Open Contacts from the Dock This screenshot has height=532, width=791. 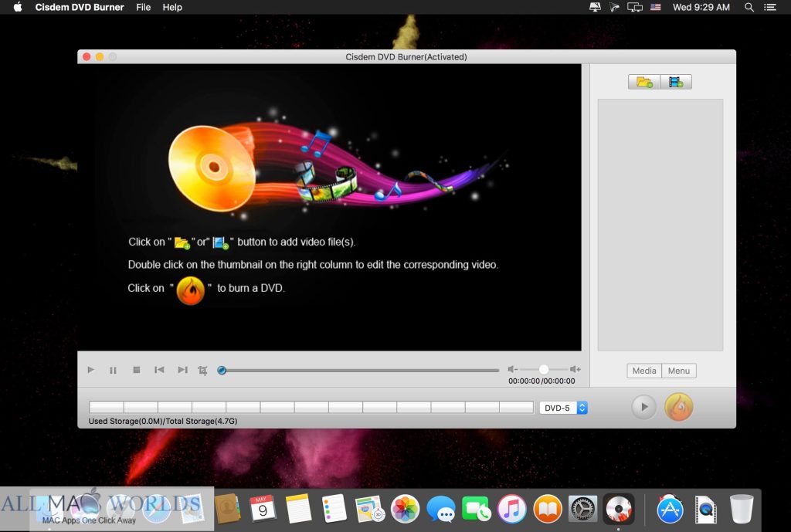click(x=228, y=508)
